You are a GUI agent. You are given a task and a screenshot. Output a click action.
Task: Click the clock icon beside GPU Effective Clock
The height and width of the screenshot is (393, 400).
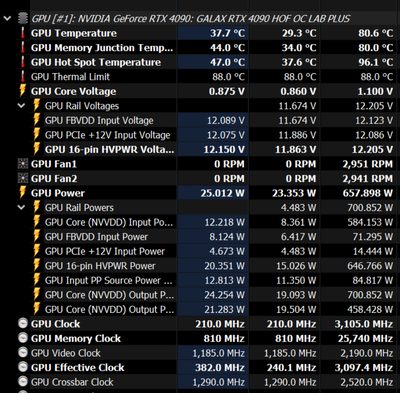pyautogui.click(x=23, y=367)
